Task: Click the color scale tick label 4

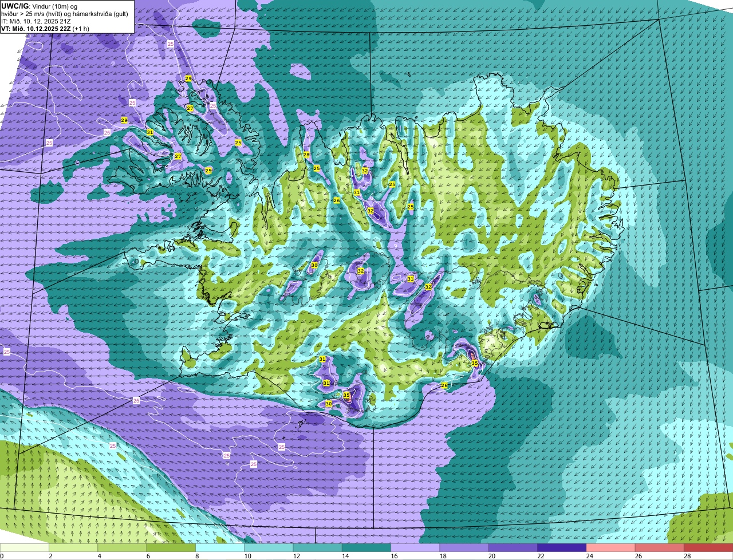Action: pos(99,556)
